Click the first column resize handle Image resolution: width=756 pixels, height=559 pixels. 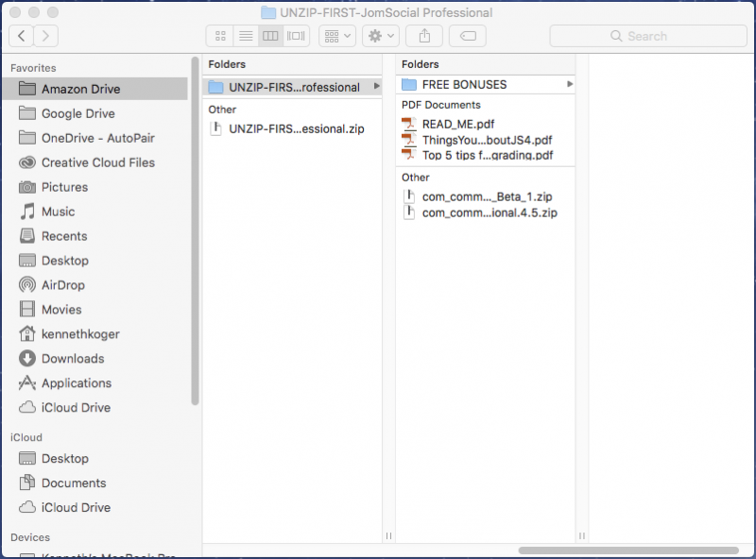pyautogui.click(x=388, y=536)
